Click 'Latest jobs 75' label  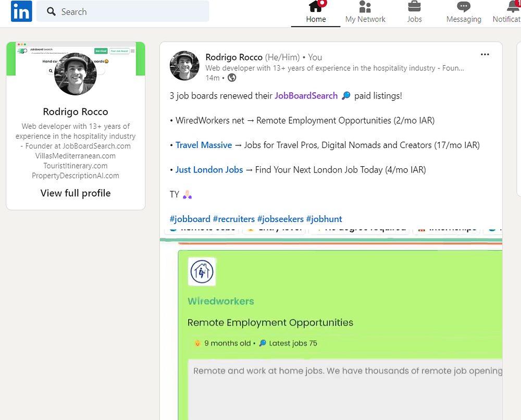tap(293, 343)
